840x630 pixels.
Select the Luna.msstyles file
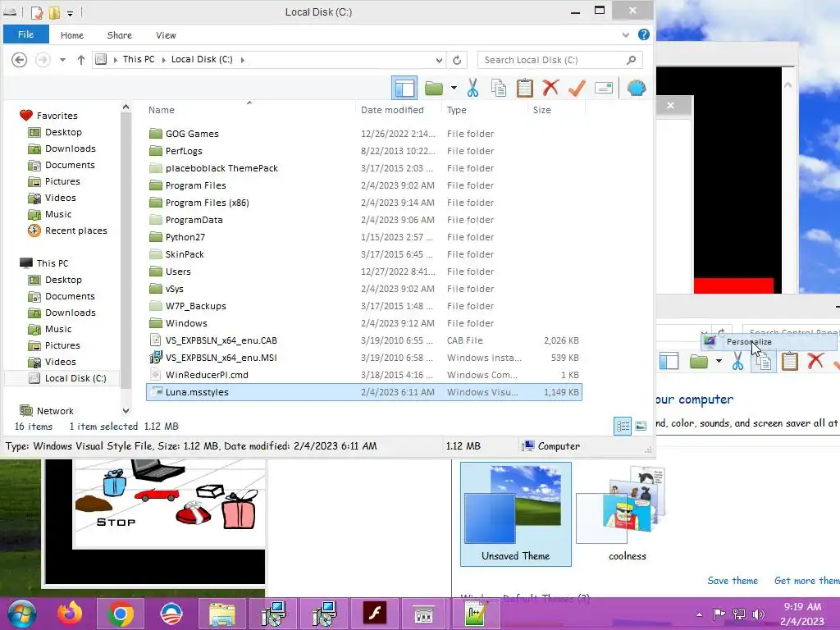point(363,392)
